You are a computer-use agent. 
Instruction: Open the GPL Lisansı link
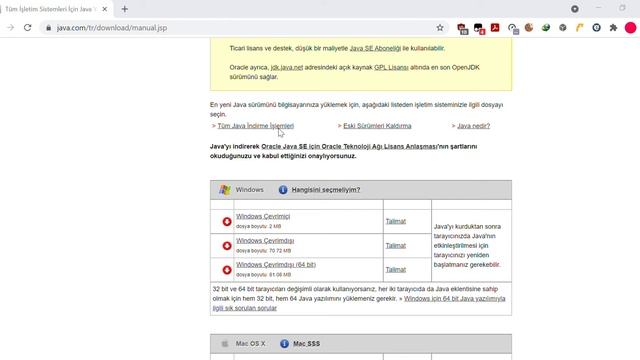click(x=391, y=67)
